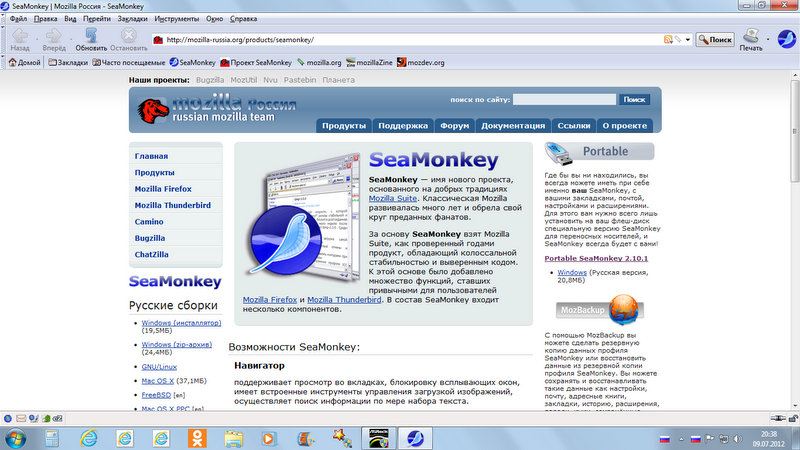Image resolution: width=800 pixels, height=450 pixels.
Task: Click the Mozilla Suite link in article
Action: [x=392, y=198]
